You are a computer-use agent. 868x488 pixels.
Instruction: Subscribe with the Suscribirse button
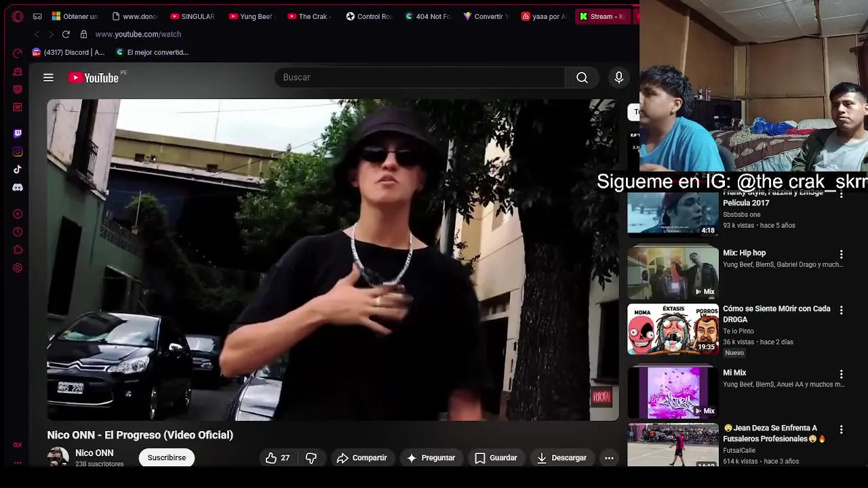[x=167, y=457]
